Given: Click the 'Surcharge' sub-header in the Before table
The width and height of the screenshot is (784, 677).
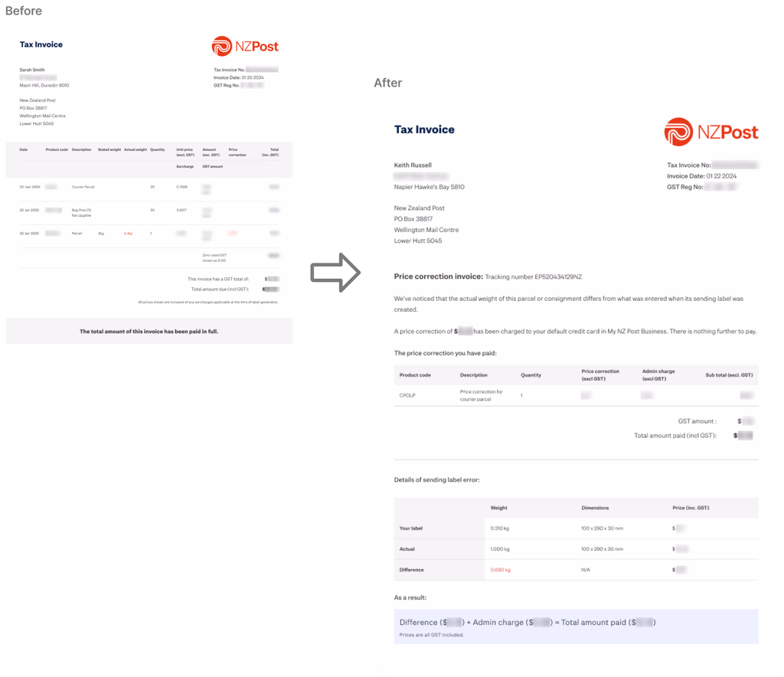Looking at the screenshot, I should coord(185,166).
